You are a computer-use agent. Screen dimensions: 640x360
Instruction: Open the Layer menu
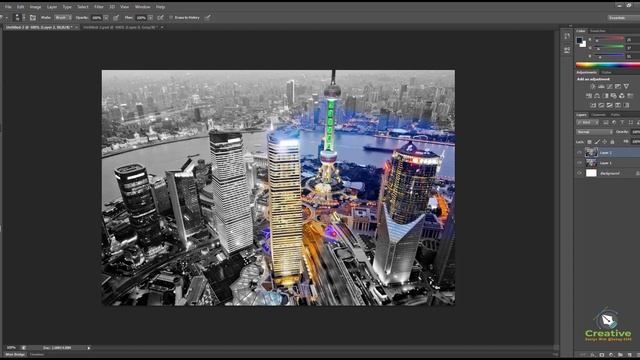[52, 7]
